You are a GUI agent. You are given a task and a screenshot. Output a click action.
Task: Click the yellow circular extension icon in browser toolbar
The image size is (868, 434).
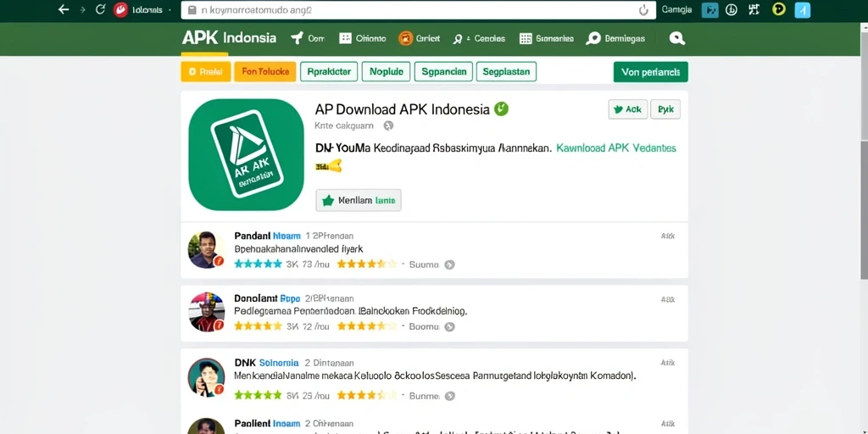[779, 9]
